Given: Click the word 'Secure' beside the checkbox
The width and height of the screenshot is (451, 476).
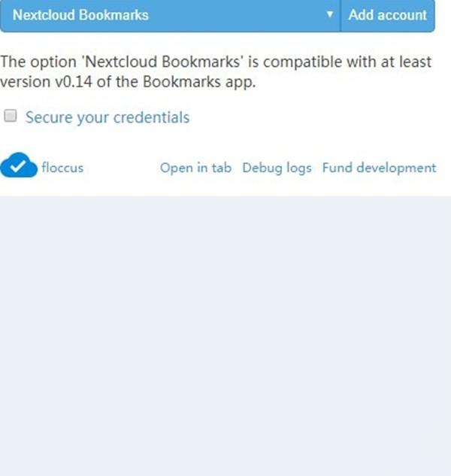Looking at the screenshot, I should (48, 117).
